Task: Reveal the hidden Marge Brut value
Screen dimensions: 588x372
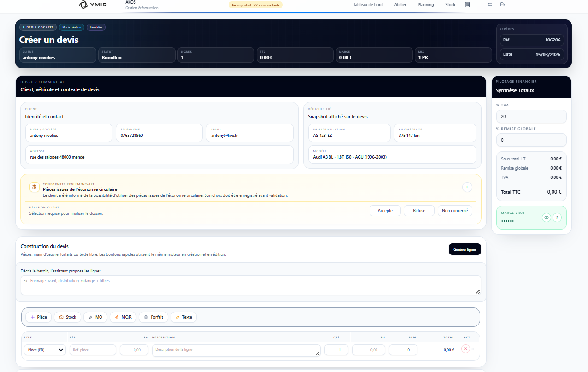Action: tap(547, 218)
